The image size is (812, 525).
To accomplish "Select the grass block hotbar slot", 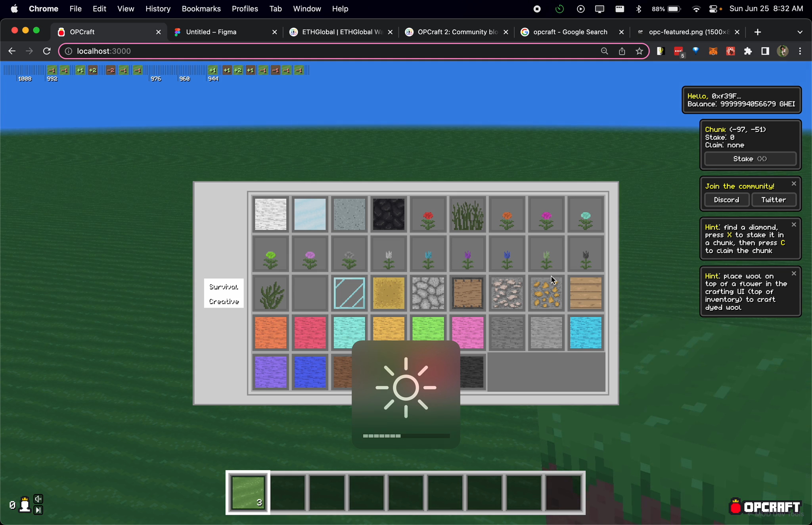I will pyautogui.click(x=248, y=492).
